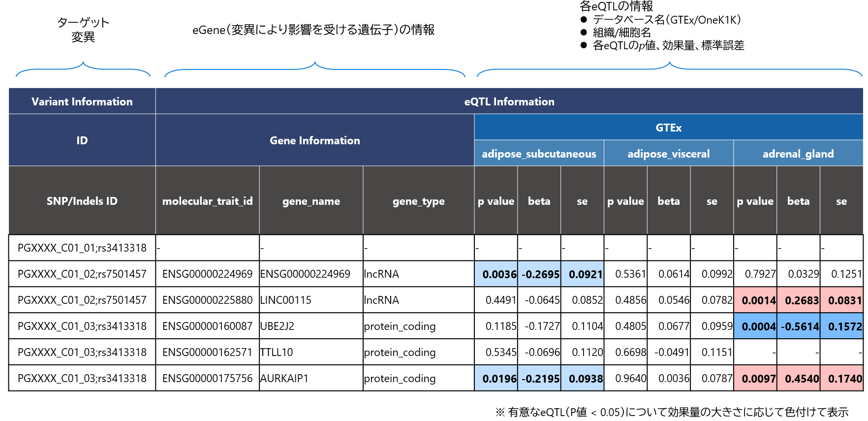Select the PGXXXX_C01_01;rs3413318 row ID
This screenshot has height=421, width=868.
82,248
